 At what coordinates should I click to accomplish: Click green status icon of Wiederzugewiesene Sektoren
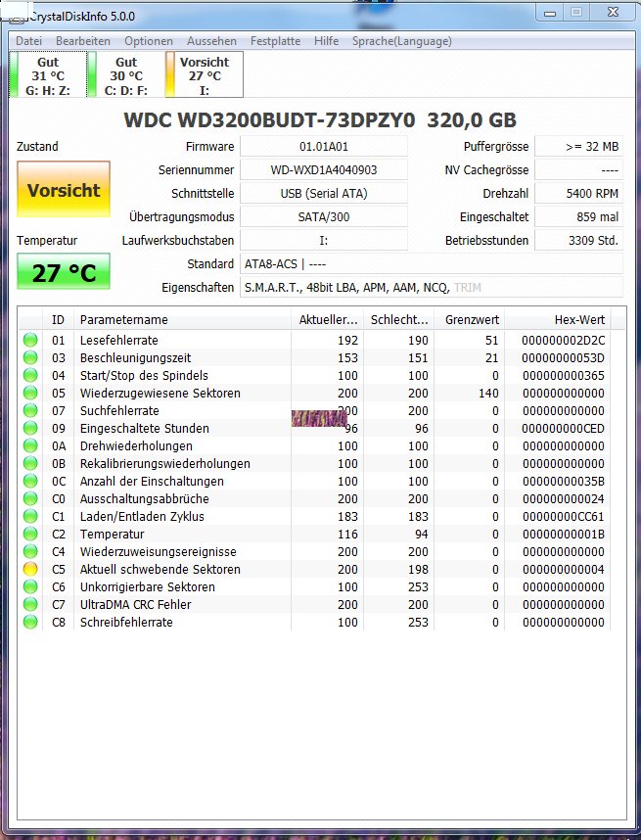pyautogui.click(x=30, y=394)
